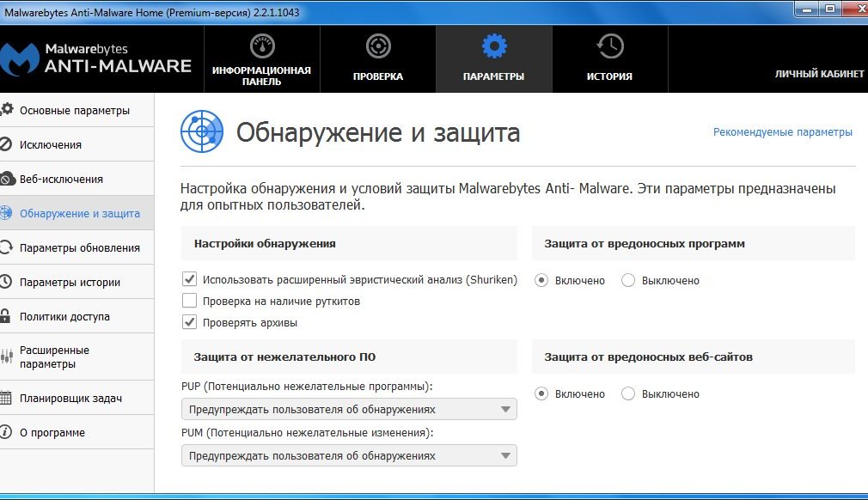Screen dimensions: 868x500
Task: Open Параметры истории in the sidebar
Action: tap(77, 282)
